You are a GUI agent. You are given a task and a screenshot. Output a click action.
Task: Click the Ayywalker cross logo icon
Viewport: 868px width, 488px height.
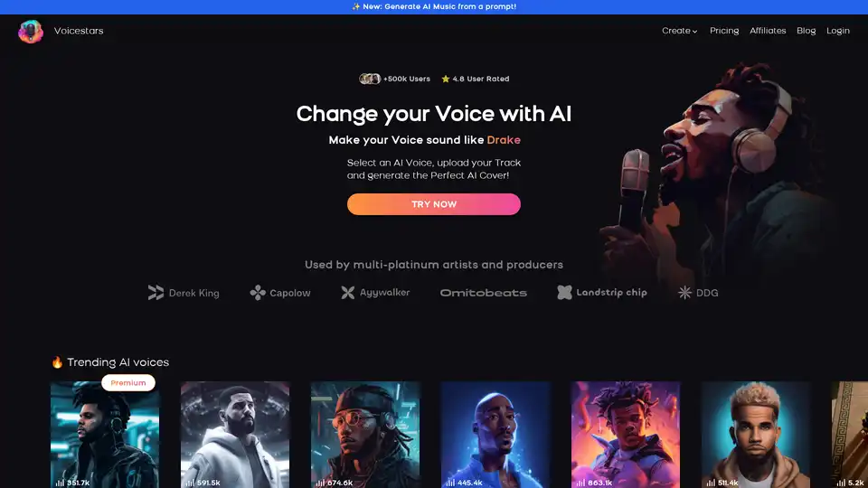pos(347,292)
